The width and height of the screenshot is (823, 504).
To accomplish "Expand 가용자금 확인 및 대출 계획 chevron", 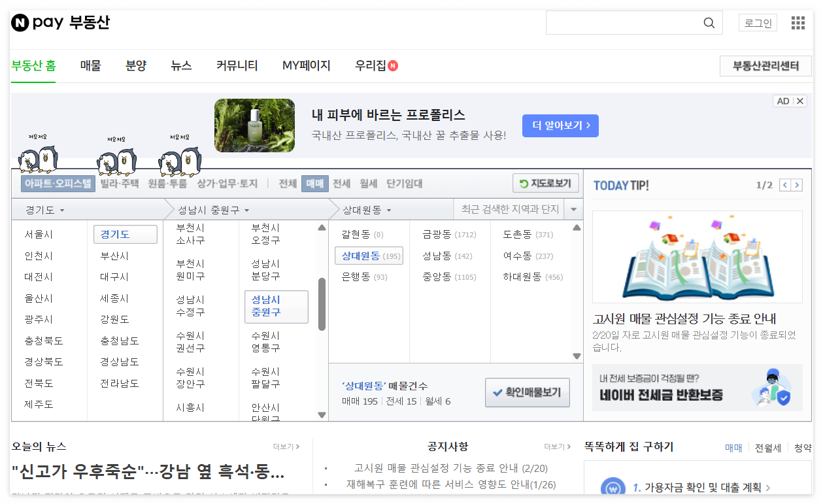I will pyautogui.click(x=768, y=488).
